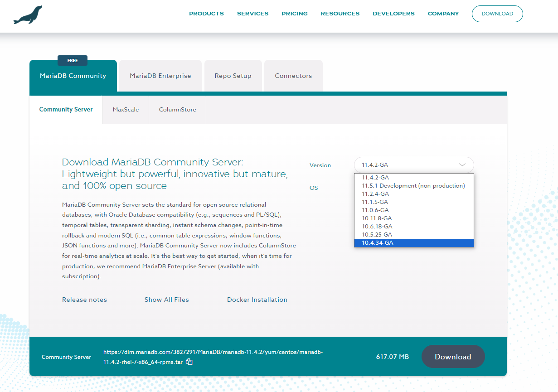Click the dark Download button in the footer bar
The image size is (558, 392).
point(453,357)
